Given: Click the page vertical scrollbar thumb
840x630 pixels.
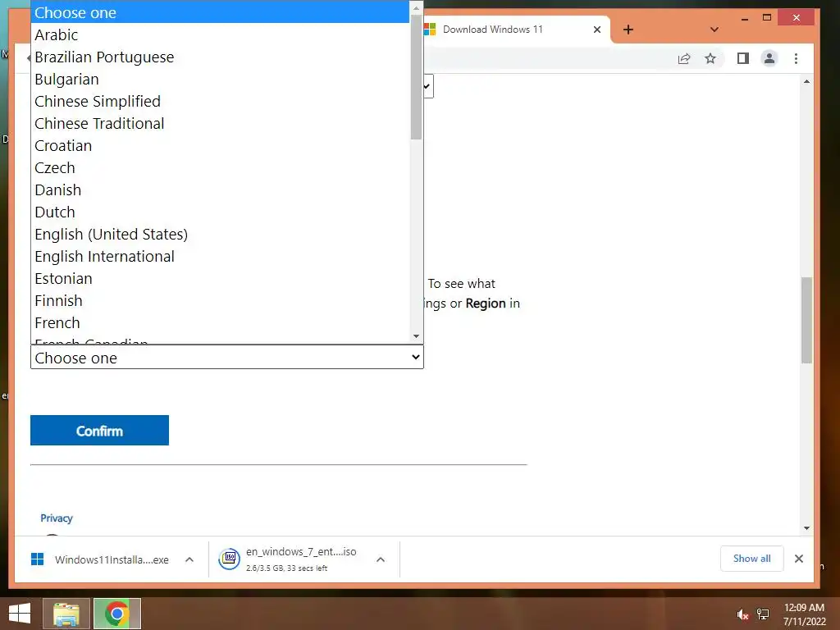Looking at the screenshot, I should click(807, 321).
